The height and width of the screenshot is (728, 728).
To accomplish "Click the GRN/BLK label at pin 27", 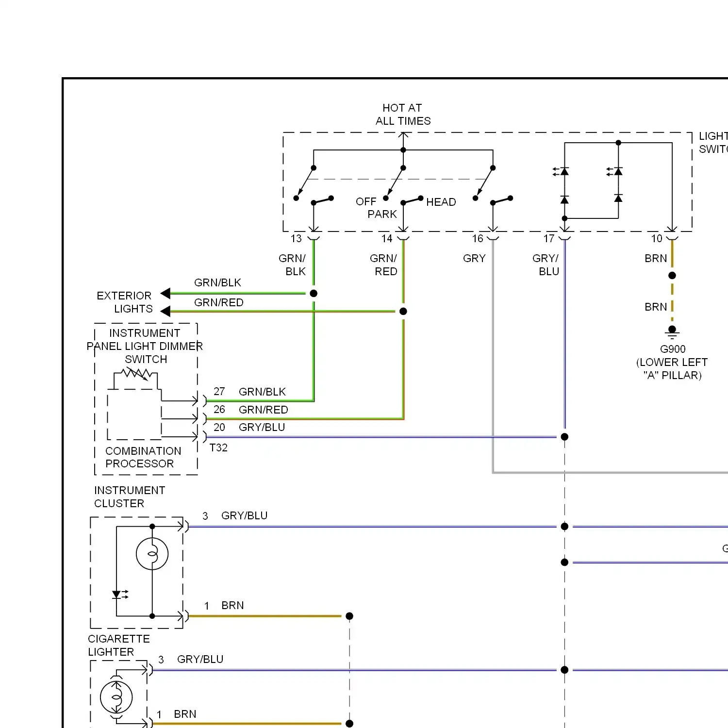I will click(262, 392).
